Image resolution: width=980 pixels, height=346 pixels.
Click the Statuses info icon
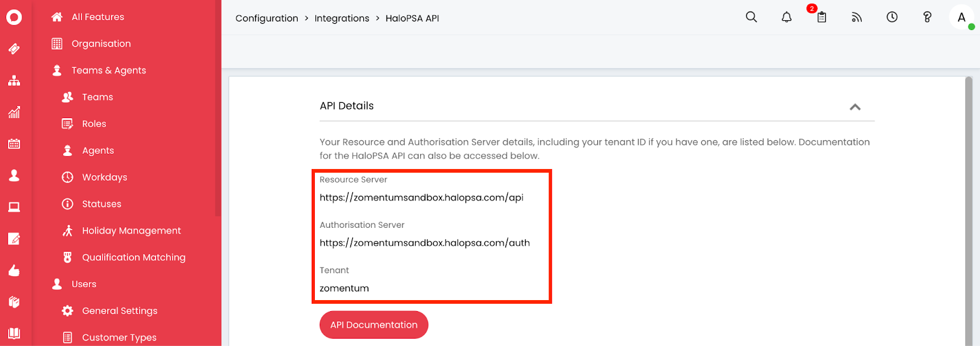[x=67, y=204]
